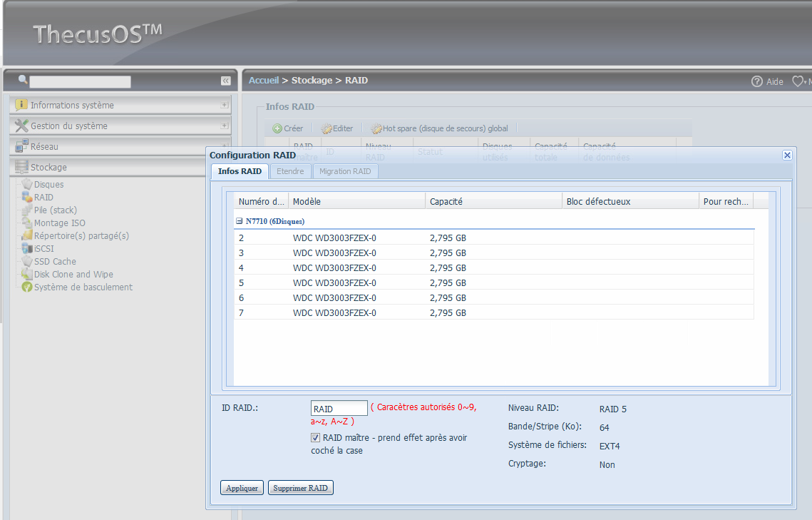Click Système de basculement icon
The image size is (812, 520).
tap(27, 287)
